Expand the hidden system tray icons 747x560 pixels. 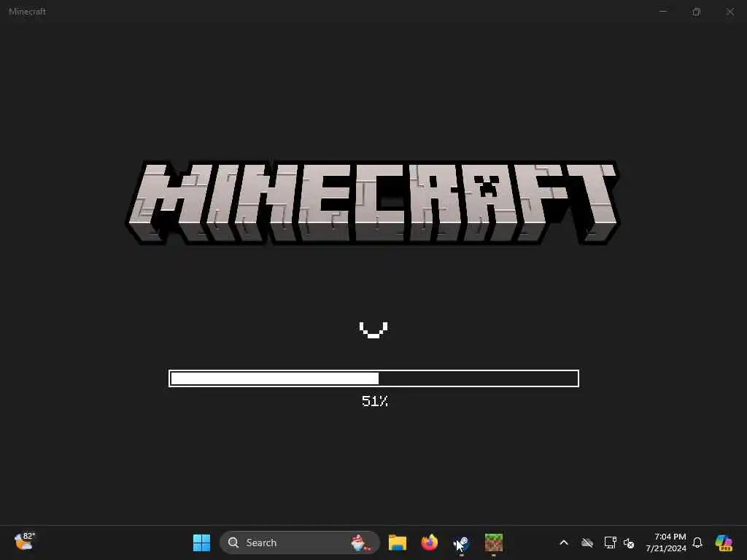pos(564,542)
